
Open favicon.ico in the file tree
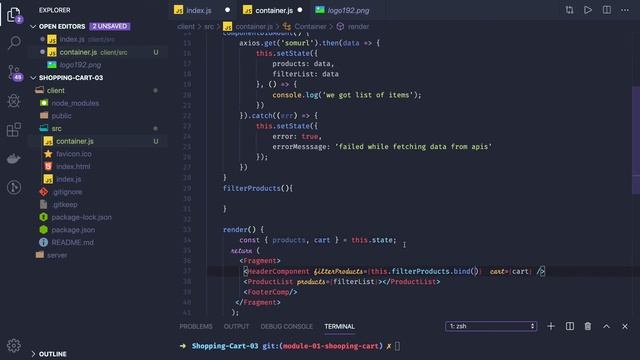coord(98,154)
